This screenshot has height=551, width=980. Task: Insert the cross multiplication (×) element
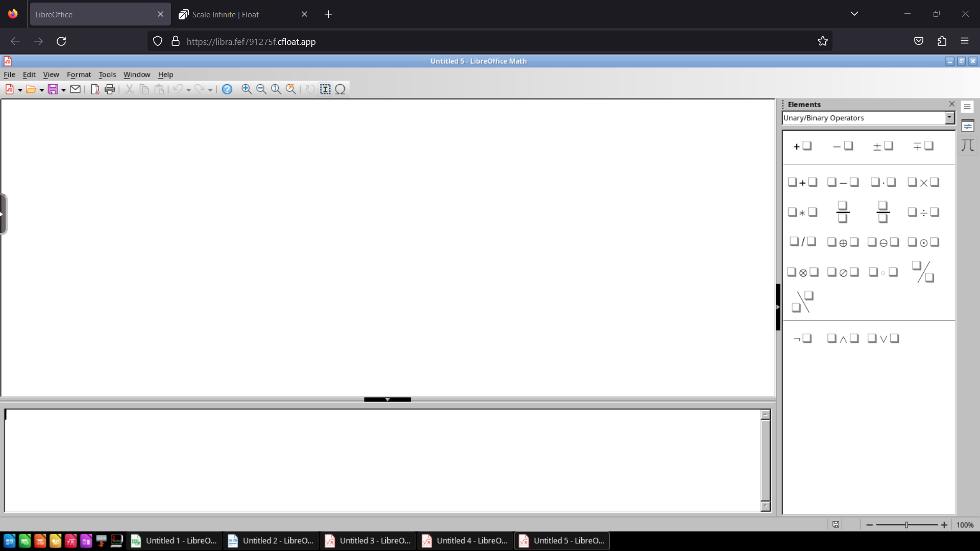tap(923, 182)
